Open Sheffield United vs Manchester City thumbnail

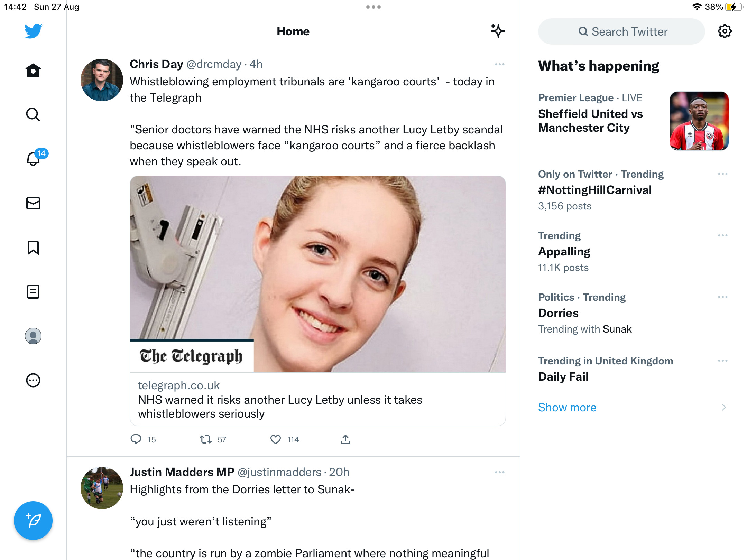pos(699,121)
